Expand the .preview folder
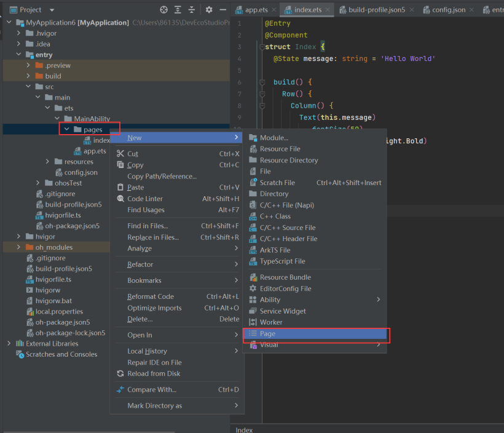Screen dimensions: 504x433 tap(28, 65)
